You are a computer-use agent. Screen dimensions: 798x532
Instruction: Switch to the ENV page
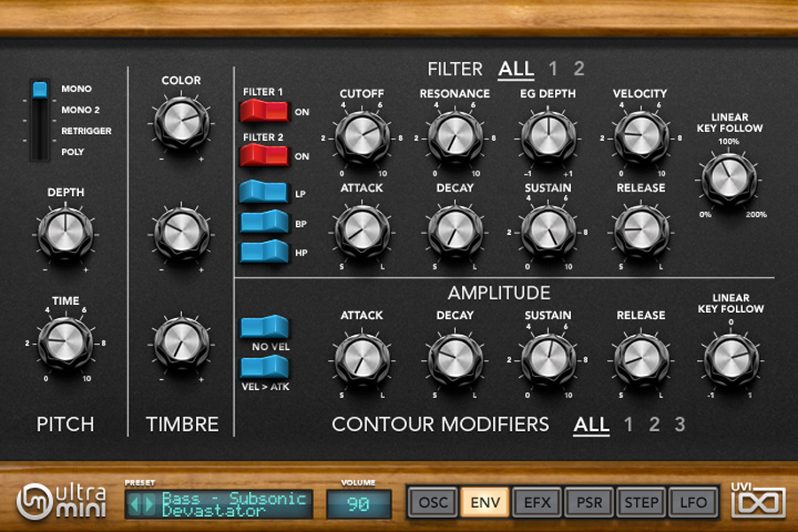pos(485,503)
